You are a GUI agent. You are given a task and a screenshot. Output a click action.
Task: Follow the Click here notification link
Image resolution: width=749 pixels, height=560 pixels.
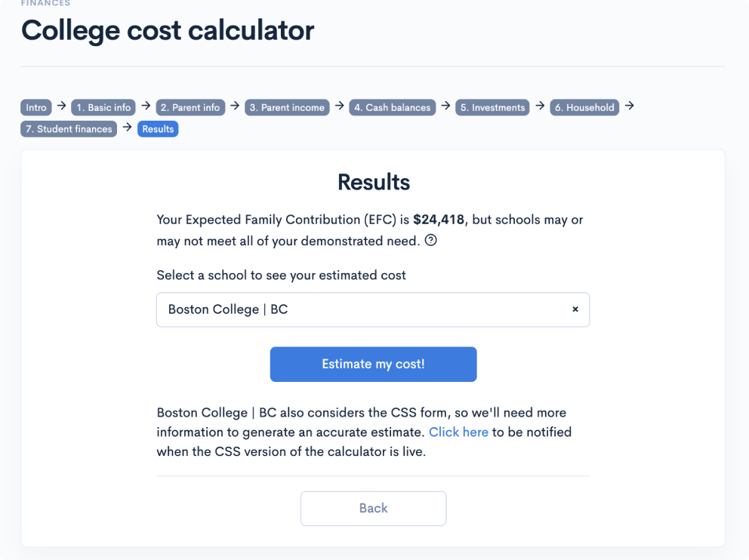[x=458, y=432]
